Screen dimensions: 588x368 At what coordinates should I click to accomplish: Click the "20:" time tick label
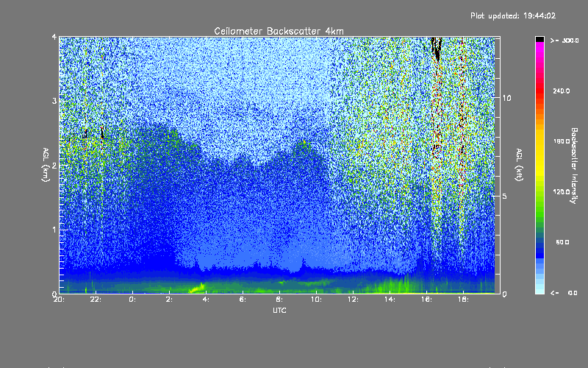coord(59,300)
